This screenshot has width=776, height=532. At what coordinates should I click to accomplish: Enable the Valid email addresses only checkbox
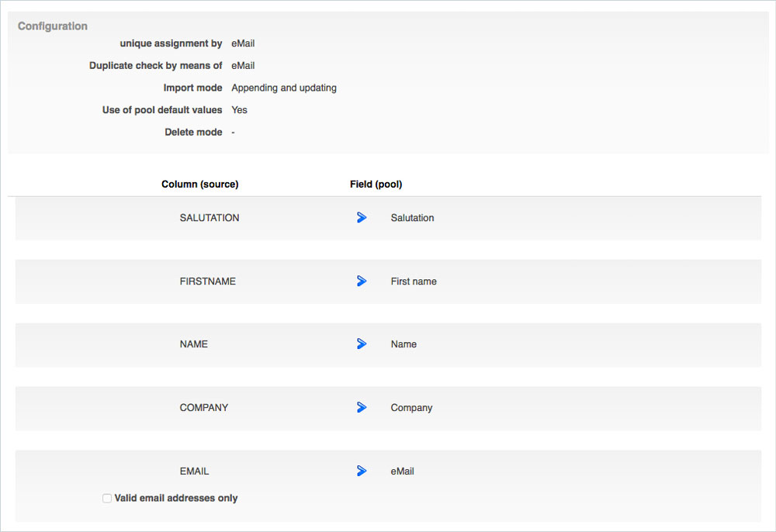[x=107, y=499]
